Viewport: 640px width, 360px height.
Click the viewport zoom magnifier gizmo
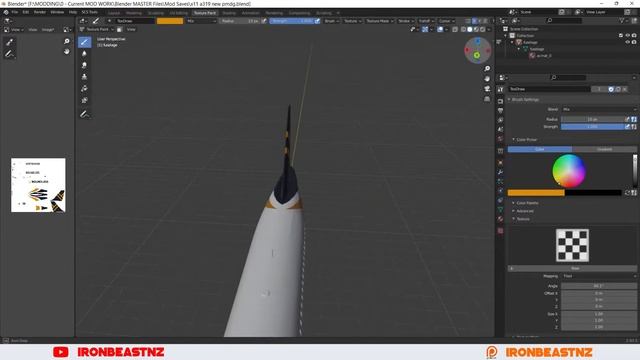coord(487,69)
